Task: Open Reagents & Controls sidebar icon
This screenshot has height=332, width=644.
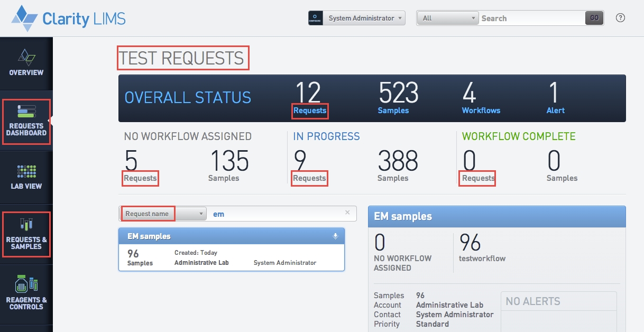Action: [x=26, y=293]
